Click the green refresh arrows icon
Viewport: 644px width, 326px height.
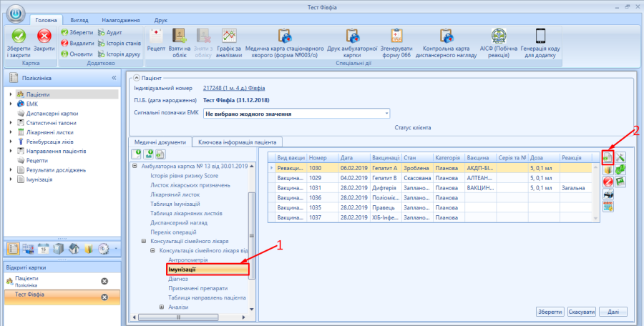(620, 169)
